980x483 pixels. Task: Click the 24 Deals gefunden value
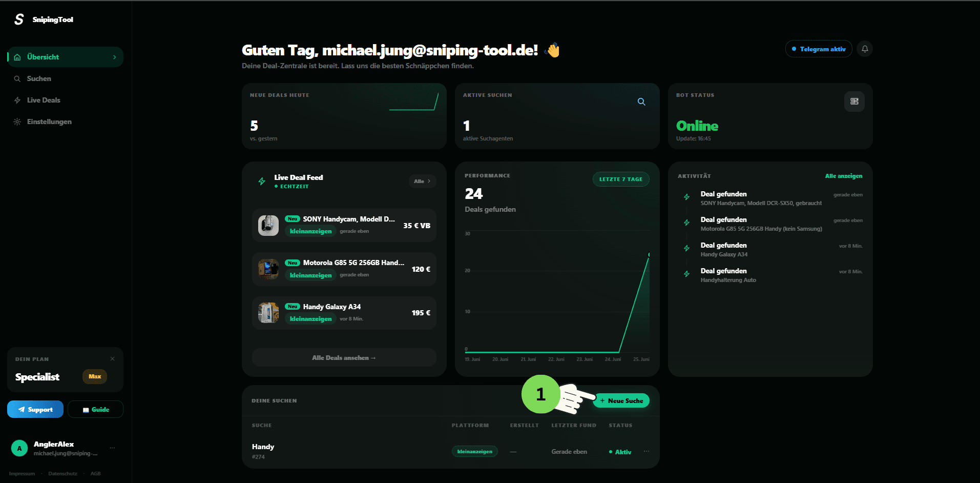click(x=474, y=194)
